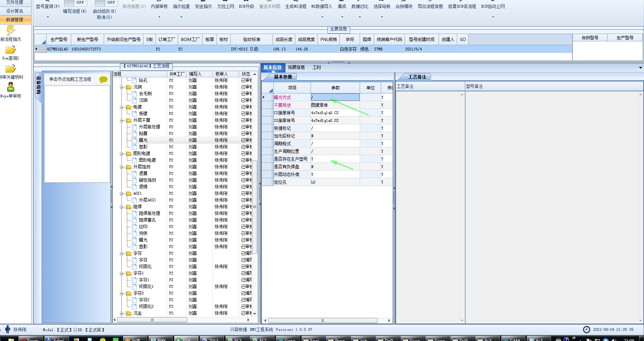Click the document icon of 去毛刺 step
Screen dimensions: 644x341
point(134,94)
